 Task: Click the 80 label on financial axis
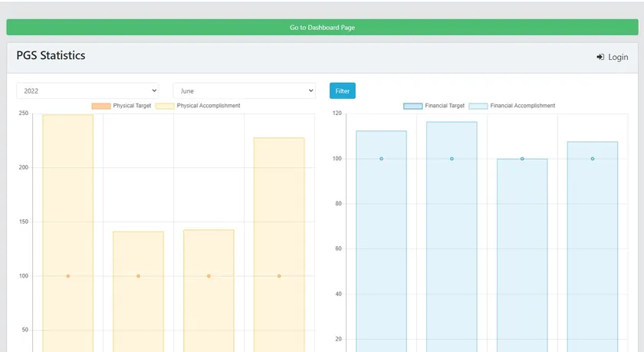338,204
